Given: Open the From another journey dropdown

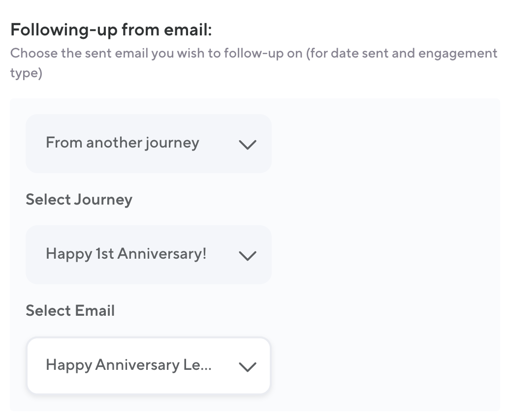Looking at the screenshot, I should [148, 144].
